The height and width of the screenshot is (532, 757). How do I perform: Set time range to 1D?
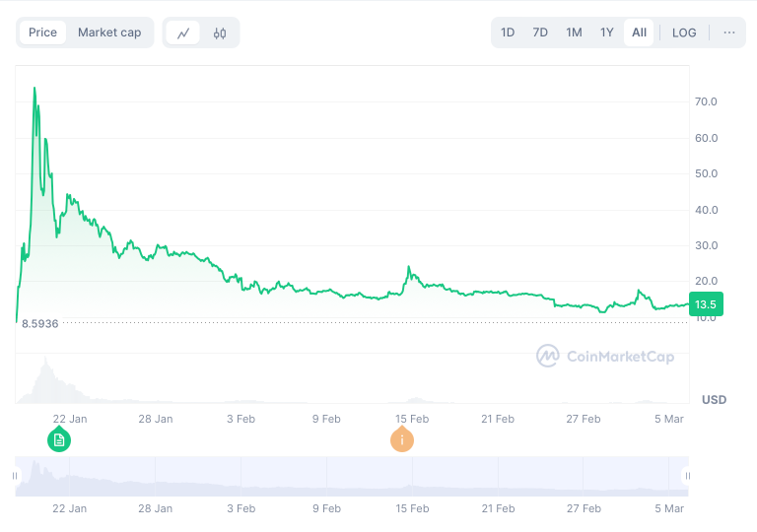tap(508, 33)
